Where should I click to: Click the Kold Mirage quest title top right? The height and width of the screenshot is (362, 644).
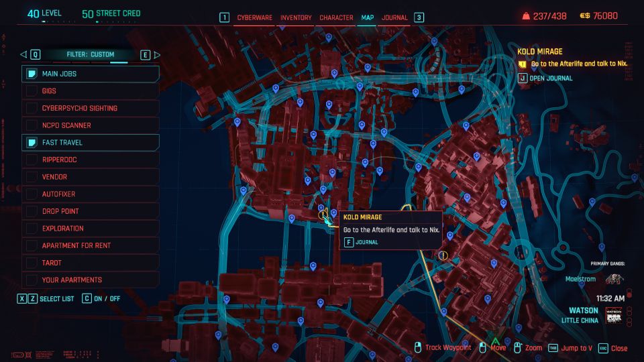click(539, 52)
